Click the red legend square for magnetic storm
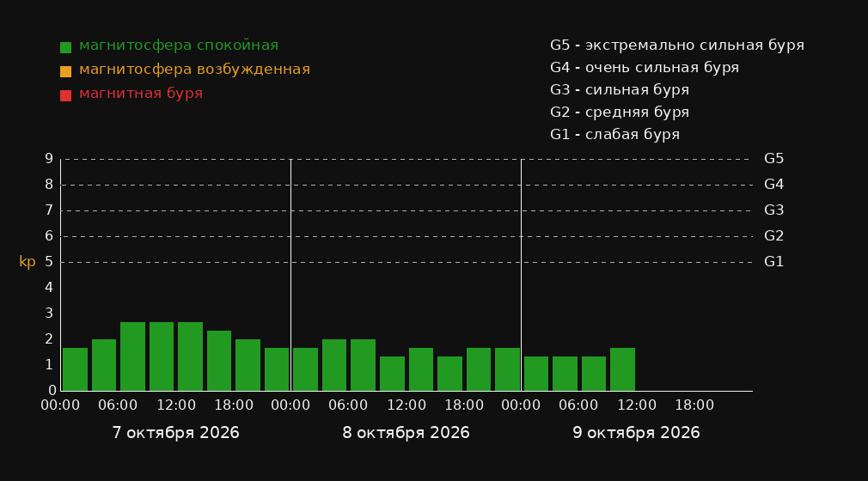 coord(66,95)
